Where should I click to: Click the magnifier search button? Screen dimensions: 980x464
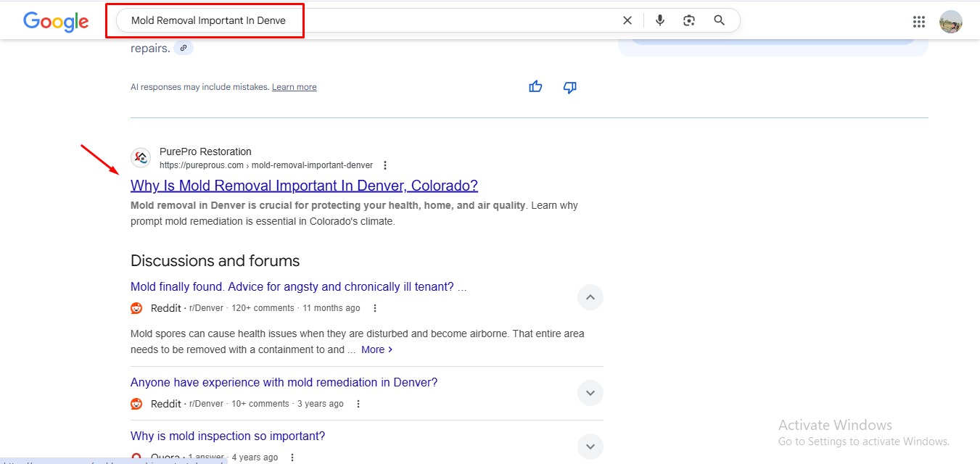[719, 20]
